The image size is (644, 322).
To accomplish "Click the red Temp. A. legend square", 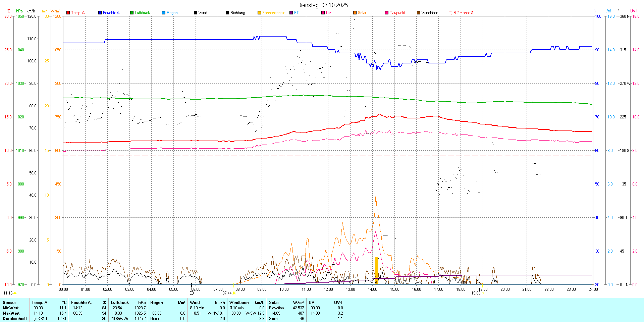I will click(68, 13).
